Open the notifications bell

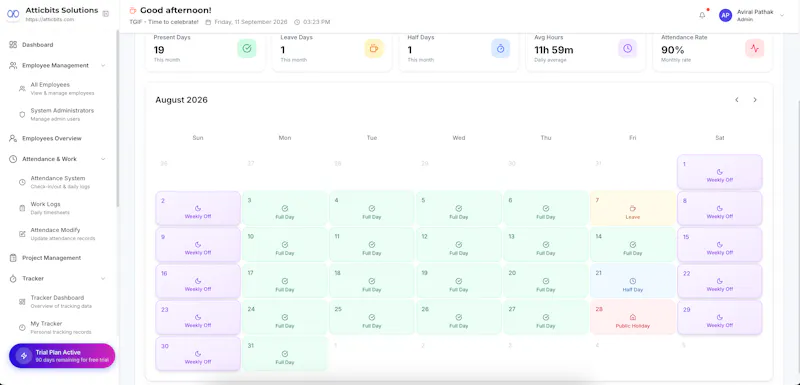pos(702,15)
